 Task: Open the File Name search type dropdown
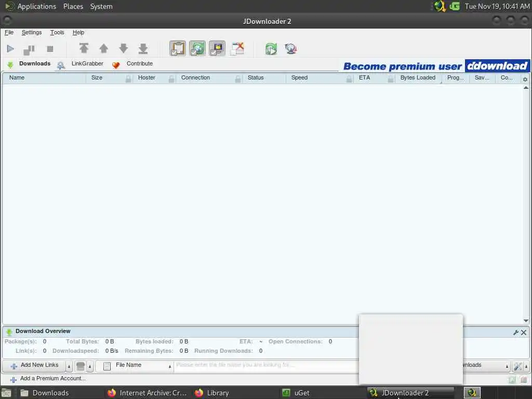point(135,366)
